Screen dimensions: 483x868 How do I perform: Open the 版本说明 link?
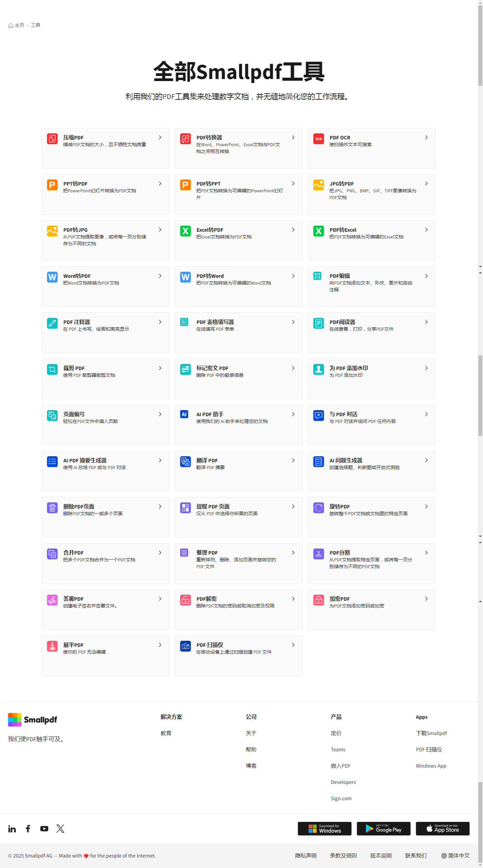(381, 856)
